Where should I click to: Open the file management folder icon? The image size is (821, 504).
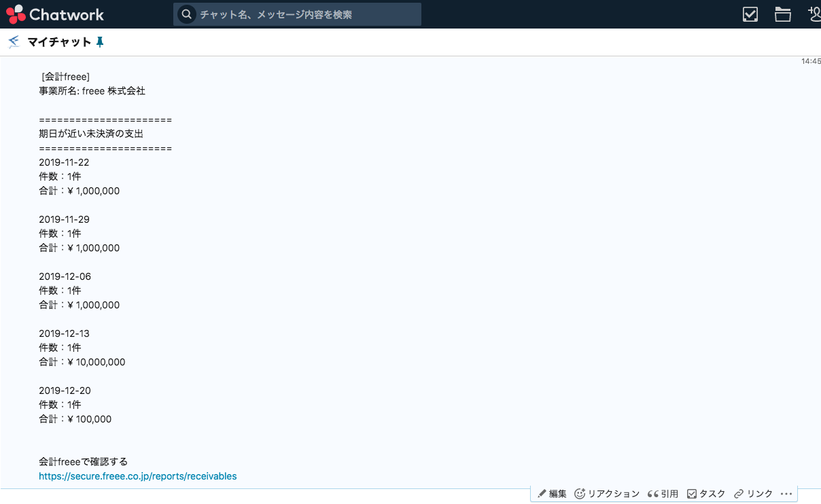[783, 14]
